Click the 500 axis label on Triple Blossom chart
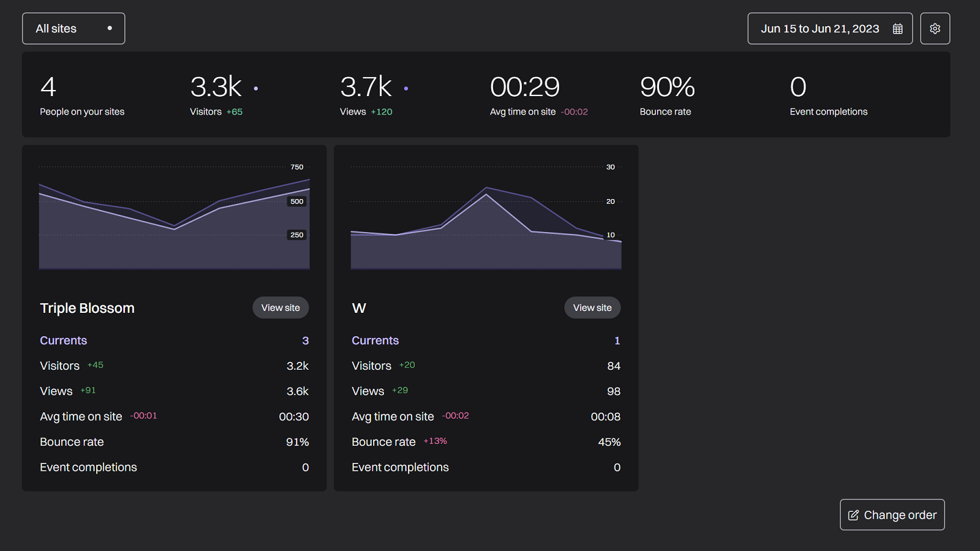 [x=297, y=201]
